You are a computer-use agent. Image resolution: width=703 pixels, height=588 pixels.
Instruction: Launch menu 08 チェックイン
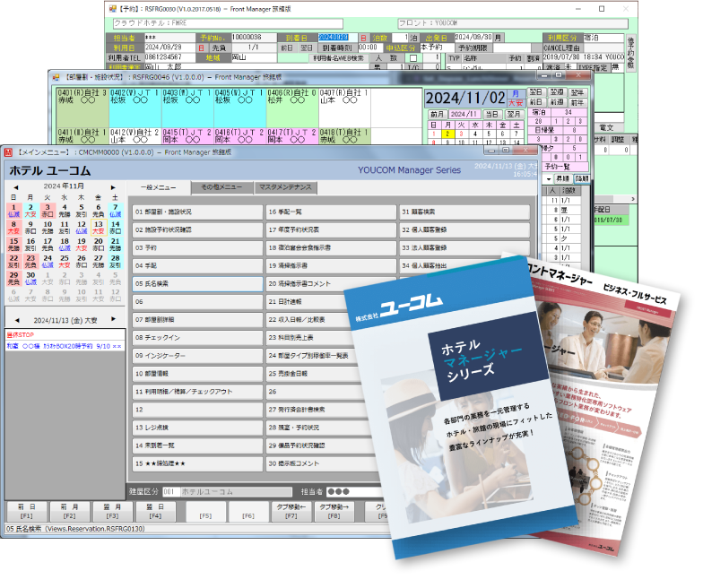click(197, 337)
